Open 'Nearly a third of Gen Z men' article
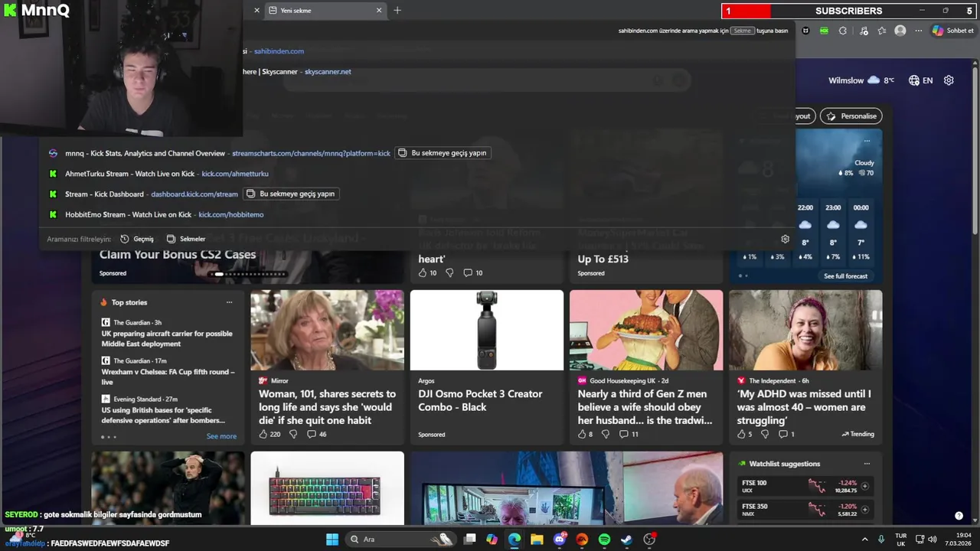Viewport: 980px width, 551px height. (x=645, y=407)
